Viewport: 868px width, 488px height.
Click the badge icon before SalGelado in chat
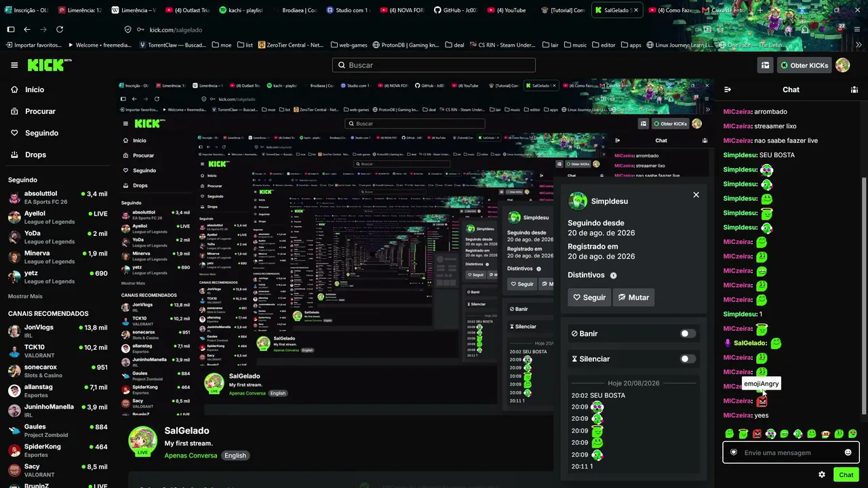tap(728, 343)
